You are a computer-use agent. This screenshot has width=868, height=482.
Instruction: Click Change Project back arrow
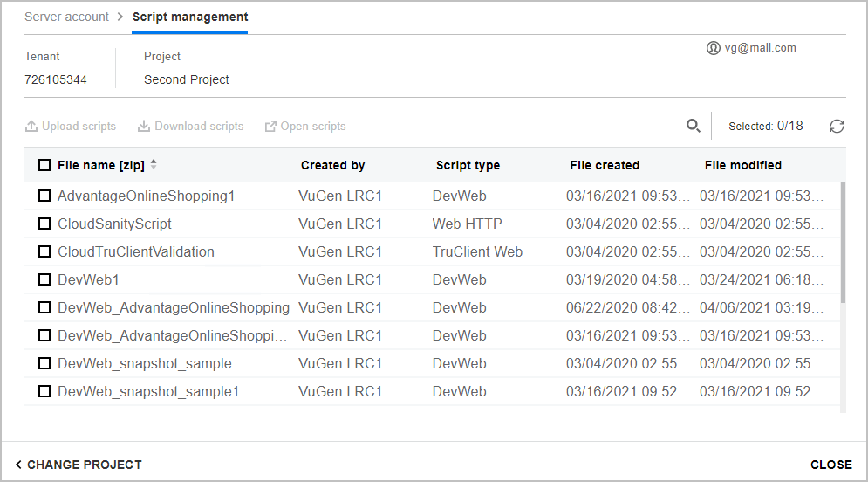18,465
